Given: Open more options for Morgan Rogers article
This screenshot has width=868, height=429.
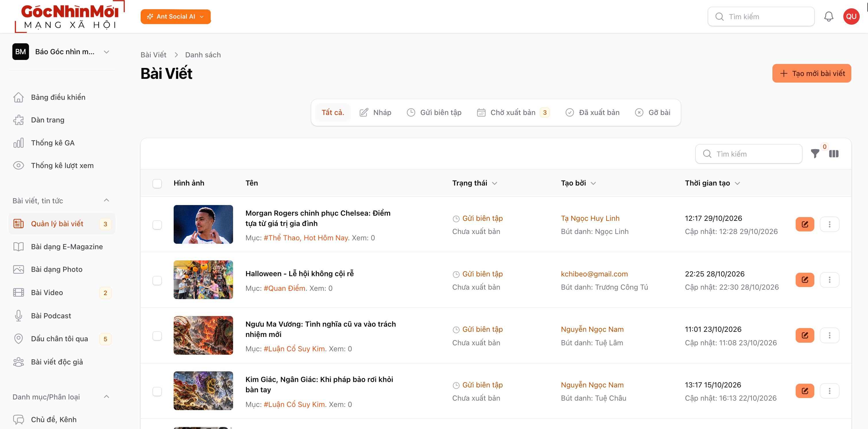Looking at the screenshot, I should (x=829, y=224).
